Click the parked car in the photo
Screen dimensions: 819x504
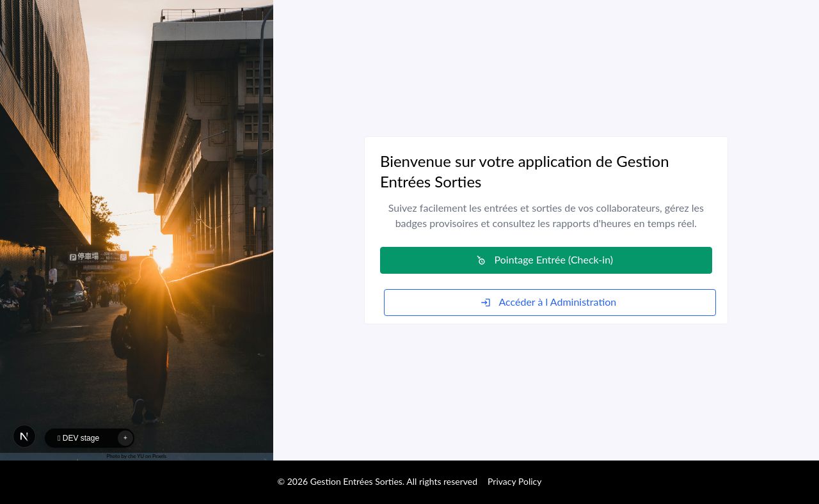click(69, 295)
